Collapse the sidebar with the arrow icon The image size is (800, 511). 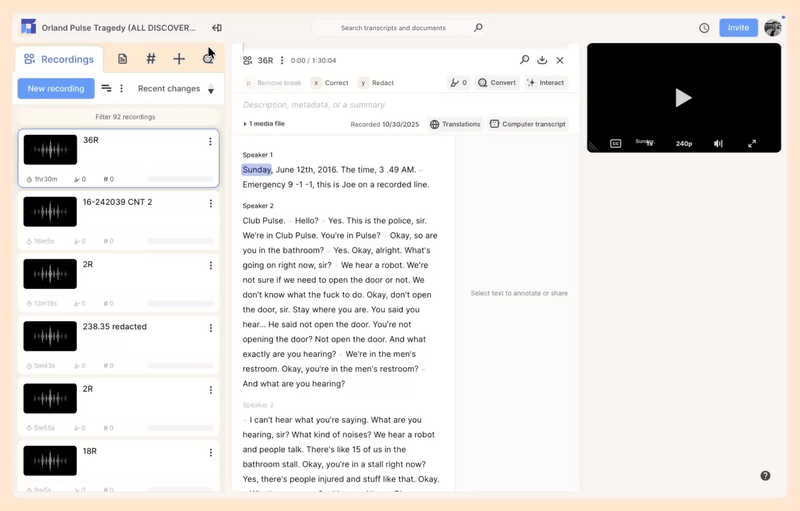pos(217,28)
